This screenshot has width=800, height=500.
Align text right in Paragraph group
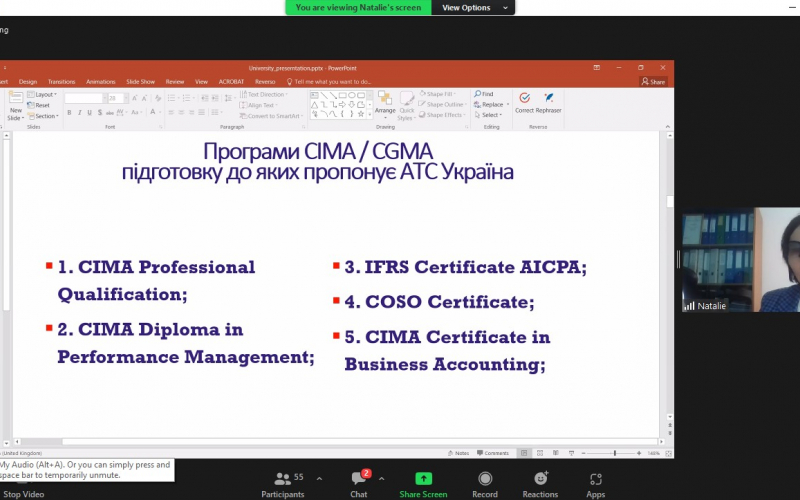click(x=191, y=112)
